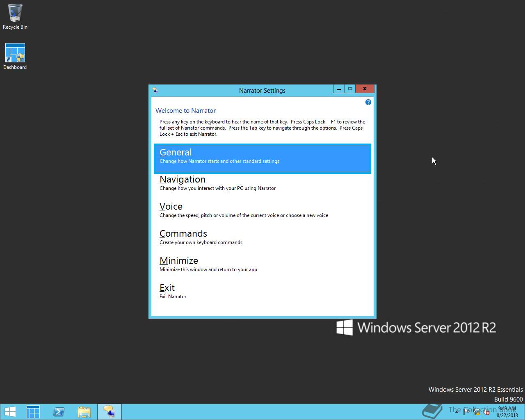Screen dimensions: 525x420
Task: Click Narrator Settings title bar app icon
Action: (155, 90)
